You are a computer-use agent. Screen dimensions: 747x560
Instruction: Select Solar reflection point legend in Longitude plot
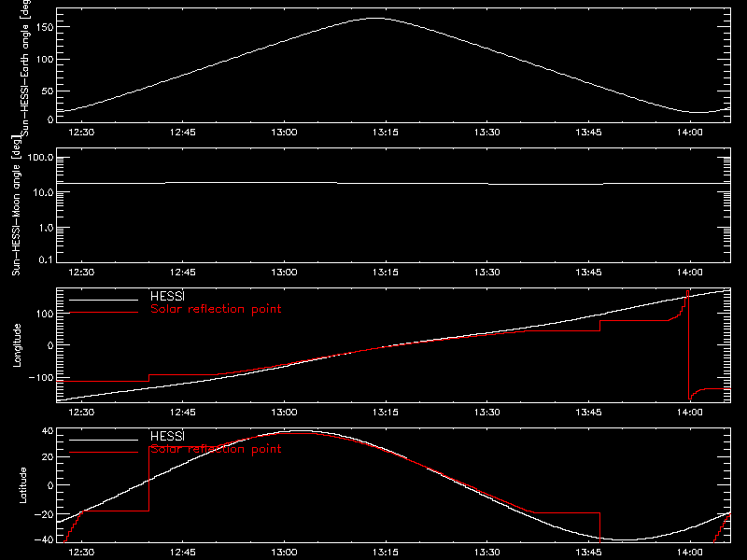coord(216,309)
